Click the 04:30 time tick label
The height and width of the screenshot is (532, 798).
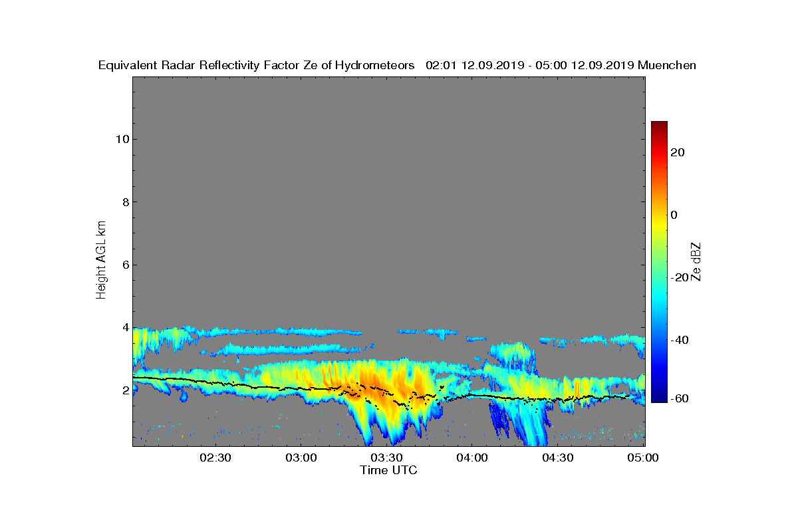point(558,458)
